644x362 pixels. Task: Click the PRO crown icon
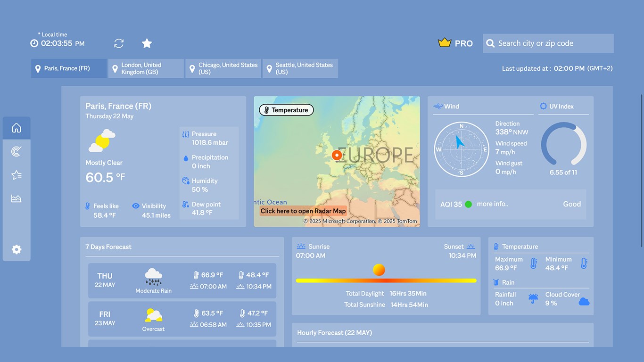click(444, 42)
